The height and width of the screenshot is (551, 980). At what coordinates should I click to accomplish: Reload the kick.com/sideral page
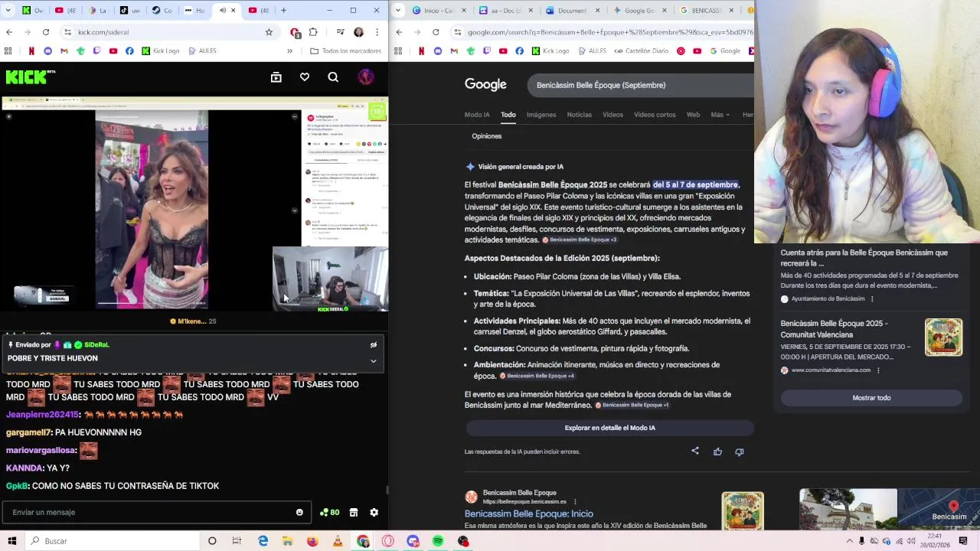(x=46, y=32)
